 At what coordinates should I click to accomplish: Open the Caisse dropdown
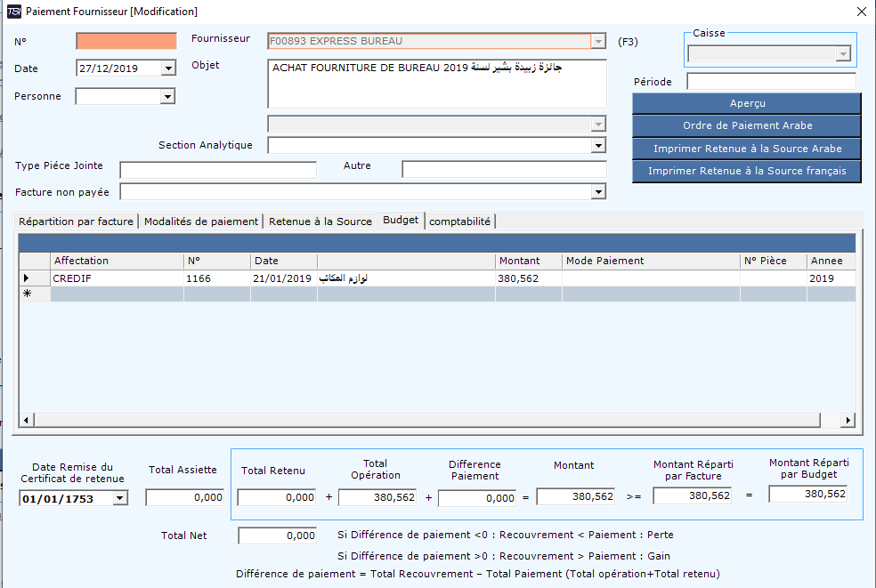843,53
